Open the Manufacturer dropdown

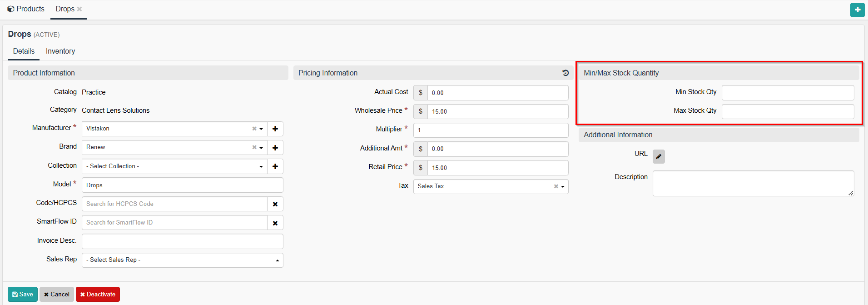click(261, 129)
